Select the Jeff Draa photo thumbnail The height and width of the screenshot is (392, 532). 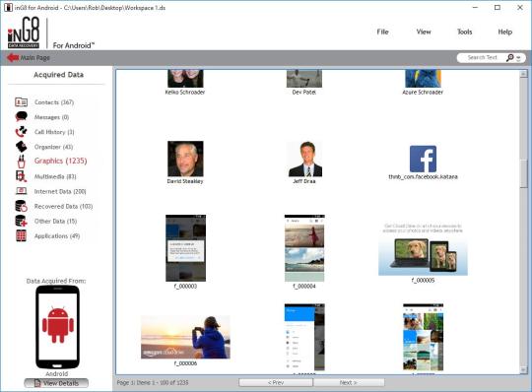tap(304, 159)
